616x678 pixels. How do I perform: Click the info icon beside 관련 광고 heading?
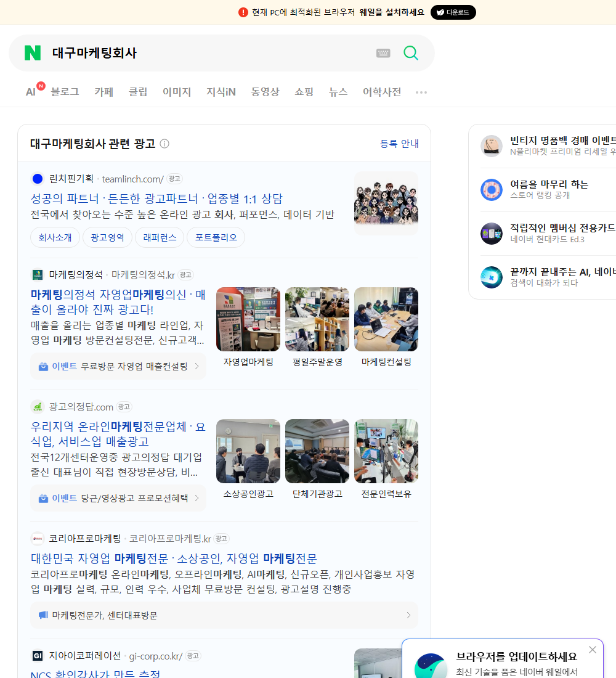(164, 144)
